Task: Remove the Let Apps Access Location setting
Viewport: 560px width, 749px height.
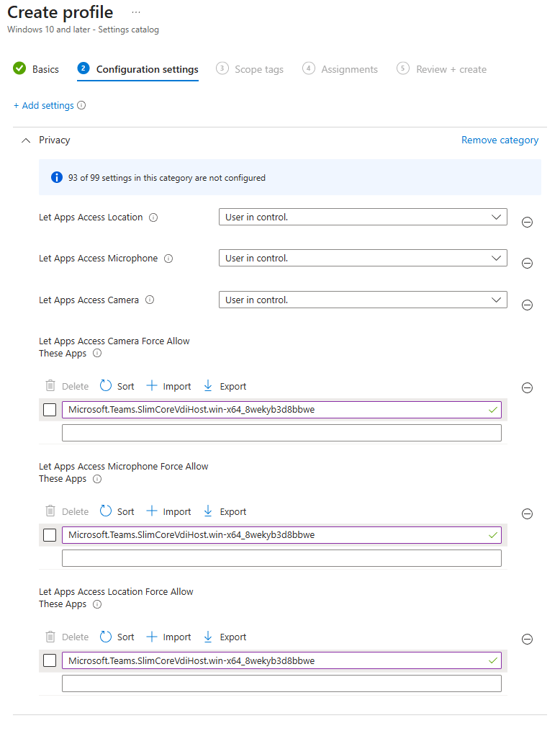Action: (x=527, y=223)
